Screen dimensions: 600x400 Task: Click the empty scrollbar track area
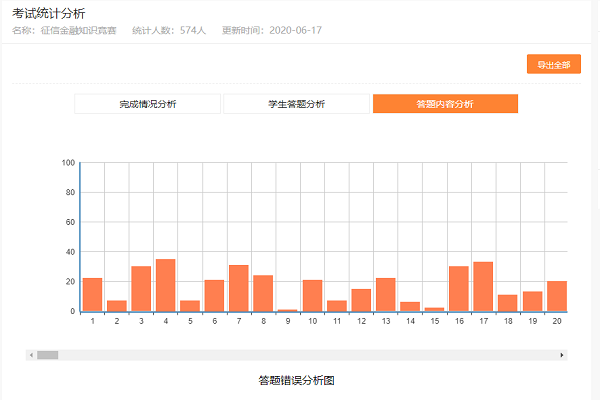click(x=300, y=355)
